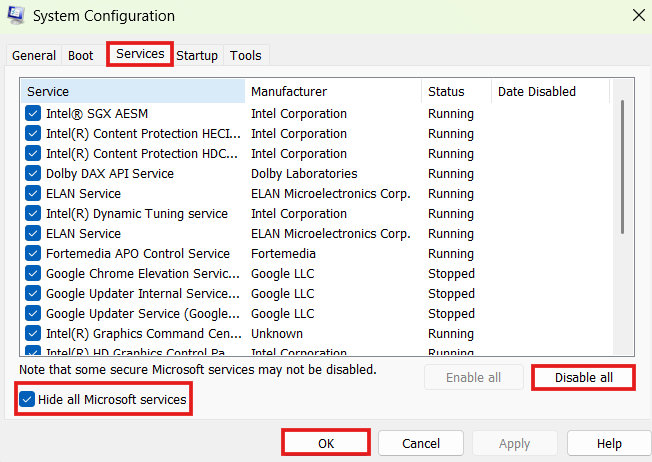
Task: Click Running status of Intel(R) Graphics Command
Action: tap(451, 333)
